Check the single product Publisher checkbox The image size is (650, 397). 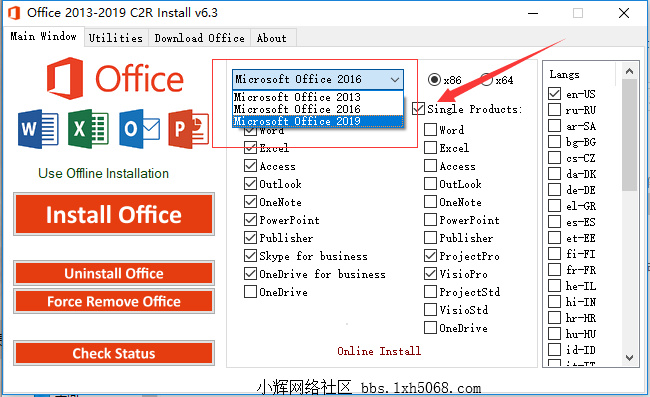point(430,238)
